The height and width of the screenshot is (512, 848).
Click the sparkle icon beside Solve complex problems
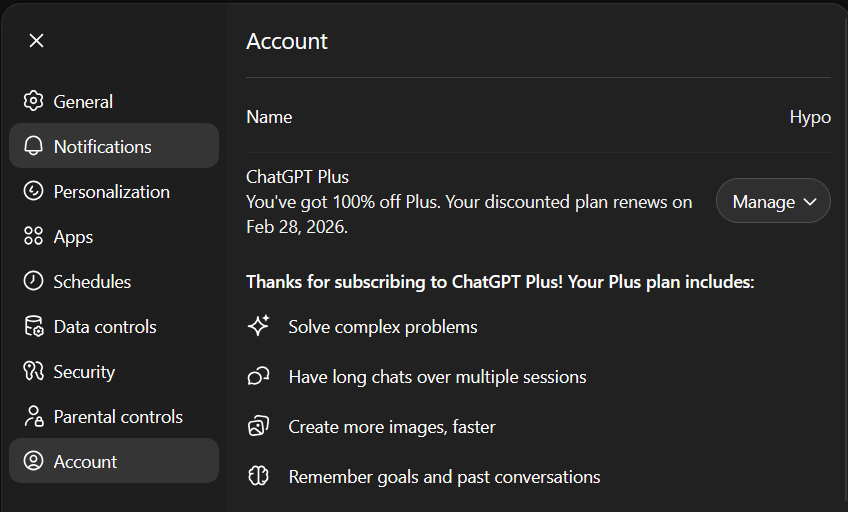[258, 326]
